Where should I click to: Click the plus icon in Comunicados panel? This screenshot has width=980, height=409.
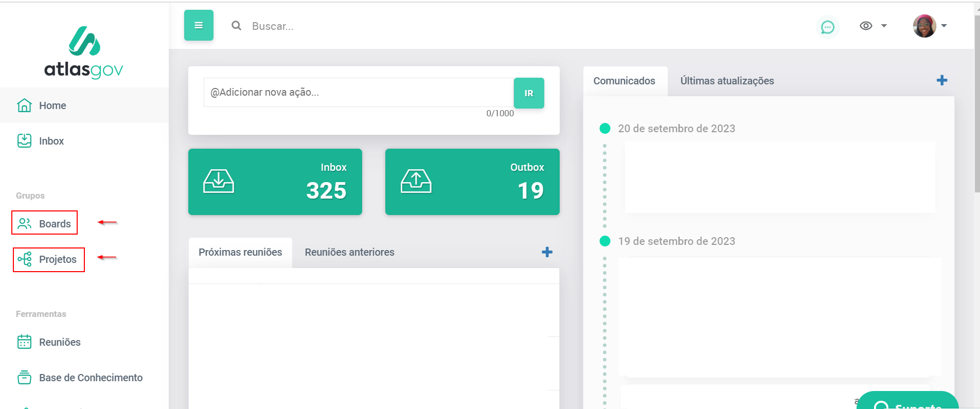pos(942,80)
